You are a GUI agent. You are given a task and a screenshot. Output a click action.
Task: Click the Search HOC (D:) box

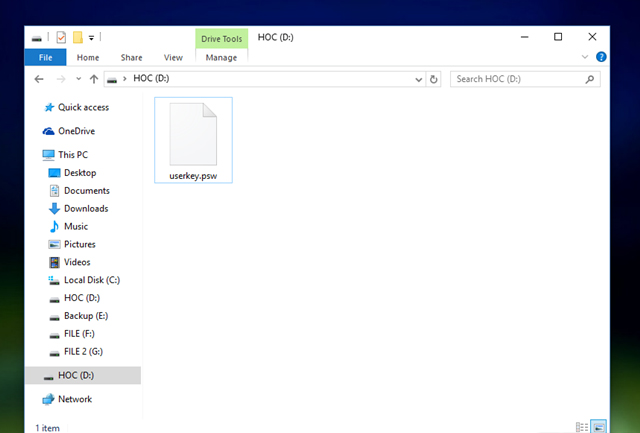[525, 79]
